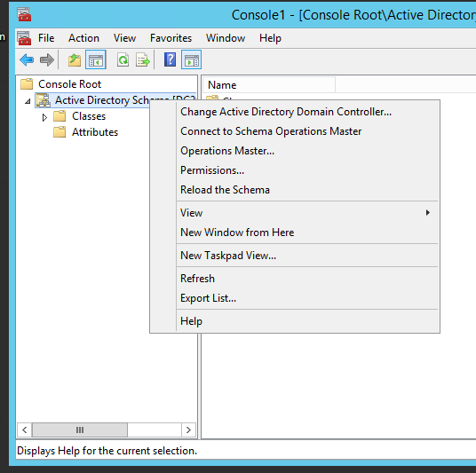Select New Taskpad View... entry
476x473 pixels.
pos(295,256)
